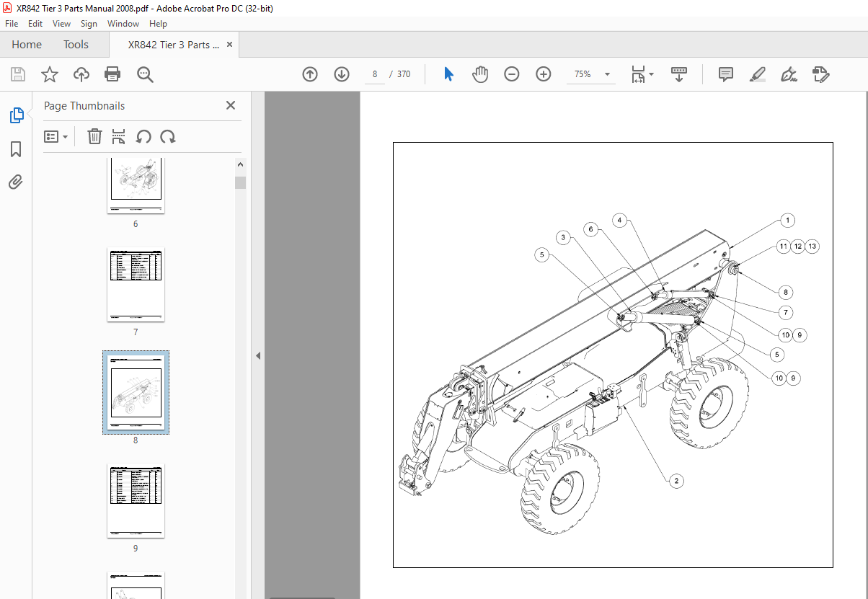Screen dimensions: 868x599
Task: Open the Page Thumbnails sidebar icon
Action: coord(16,115)
